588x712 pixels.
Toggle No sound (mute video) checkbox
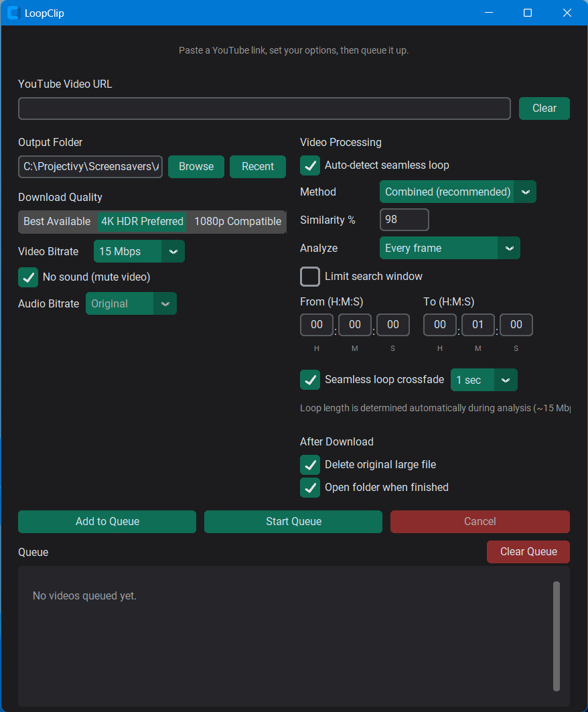pyautogui.click(x=28, y=277)
